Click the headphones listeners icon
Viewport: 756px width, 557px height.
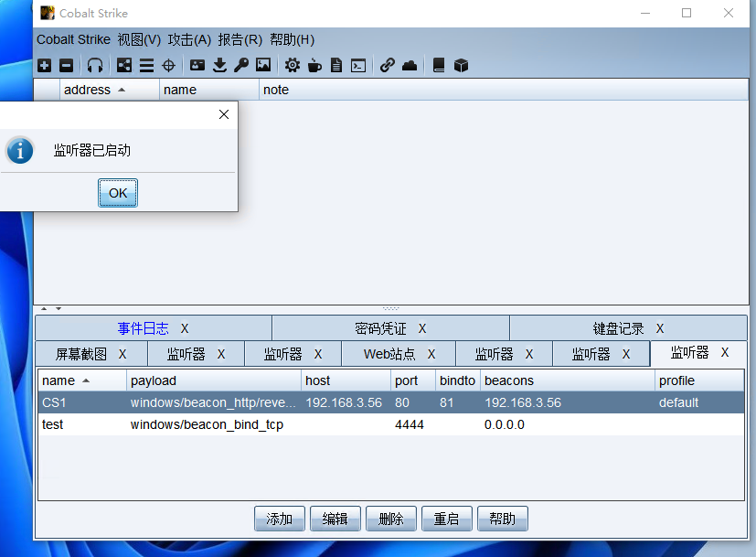tap(95, 65)
